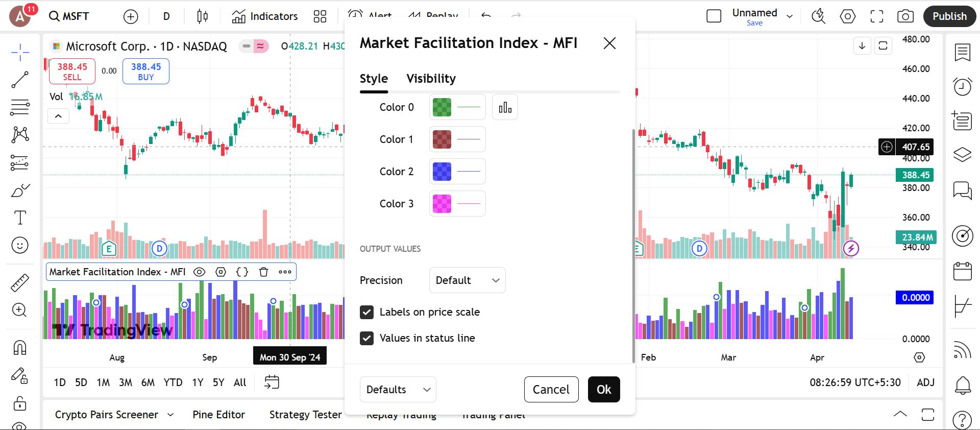This screenshot has width=980, height=430.
Task: Open the Color 0 plot style selector
Action: tap(505, 107)
